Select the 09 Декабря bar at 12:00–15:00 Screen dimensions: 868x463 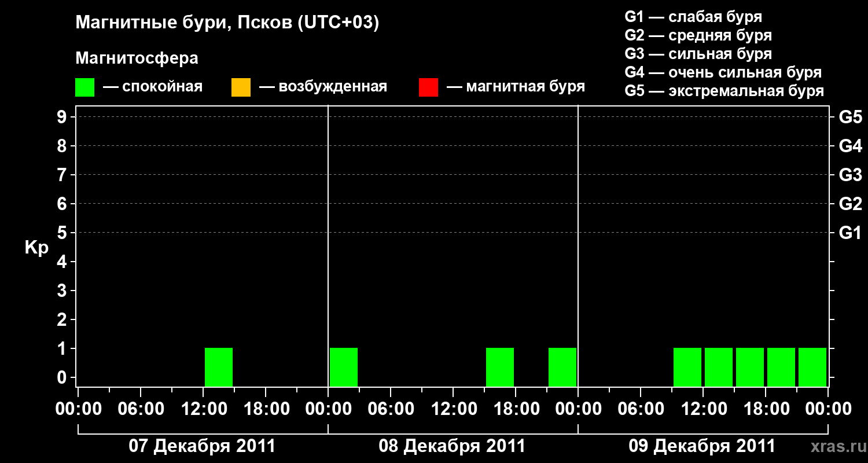(x=719, y=367)
